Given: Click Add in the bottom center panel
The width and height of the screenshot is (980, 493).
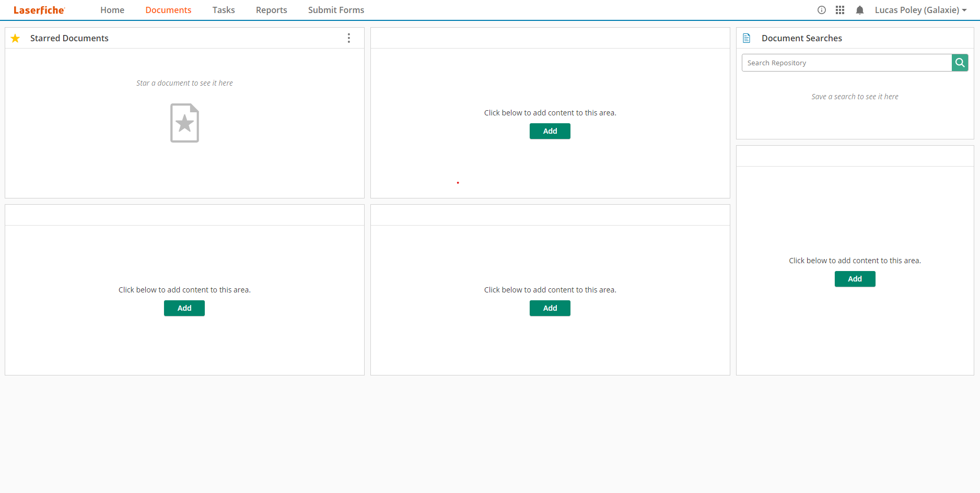Looking at the screenshot, I should (x=550, y=308).
